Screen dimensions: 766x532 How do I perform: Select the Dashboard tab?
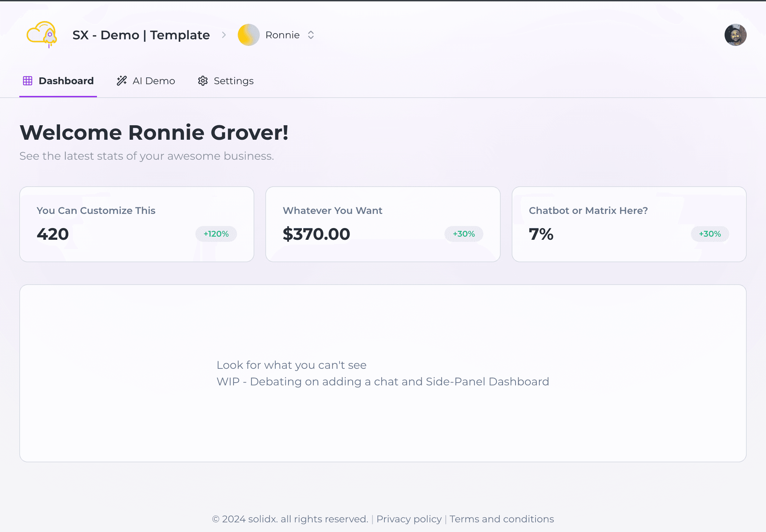pos(66,81)
